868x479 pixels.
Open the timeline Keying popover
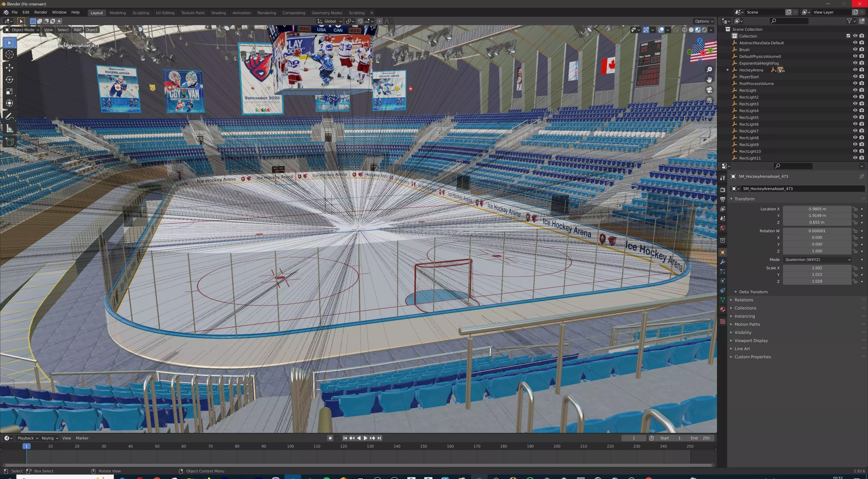click(x=50, y=438)
